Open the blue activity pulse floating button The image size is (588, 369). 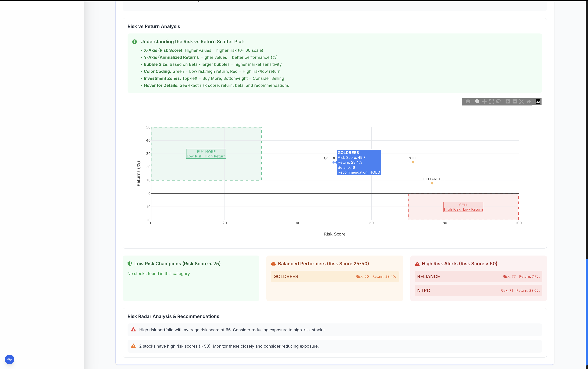(x=10, y=359)
